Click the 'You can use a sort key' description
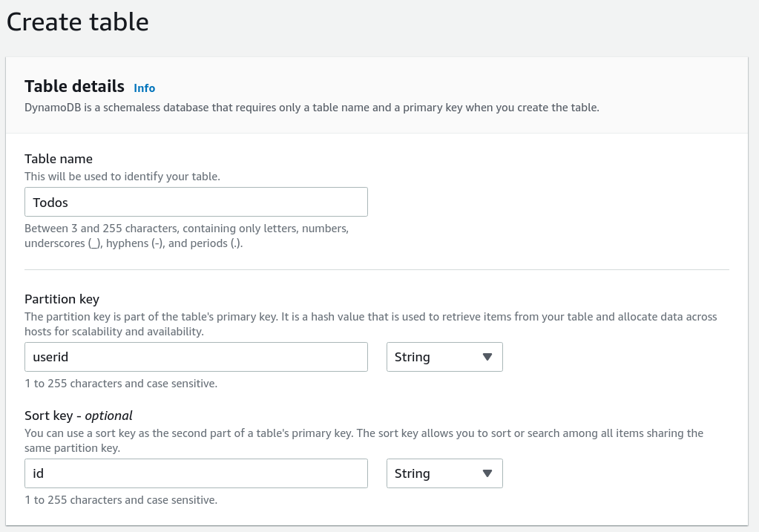Image resolution: width=759 pixels, height=532 pixels. (x=364, y=441)
